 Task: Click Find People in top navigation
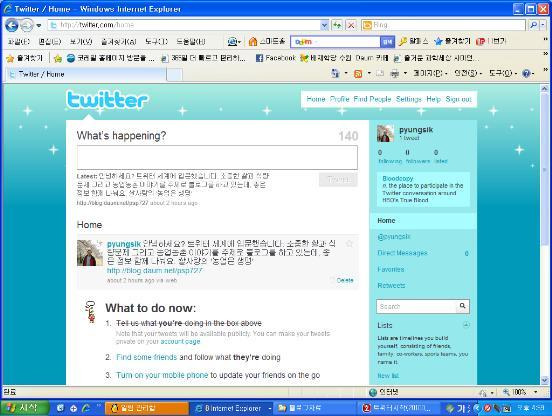pyautogui.click(x=372, y=99)
